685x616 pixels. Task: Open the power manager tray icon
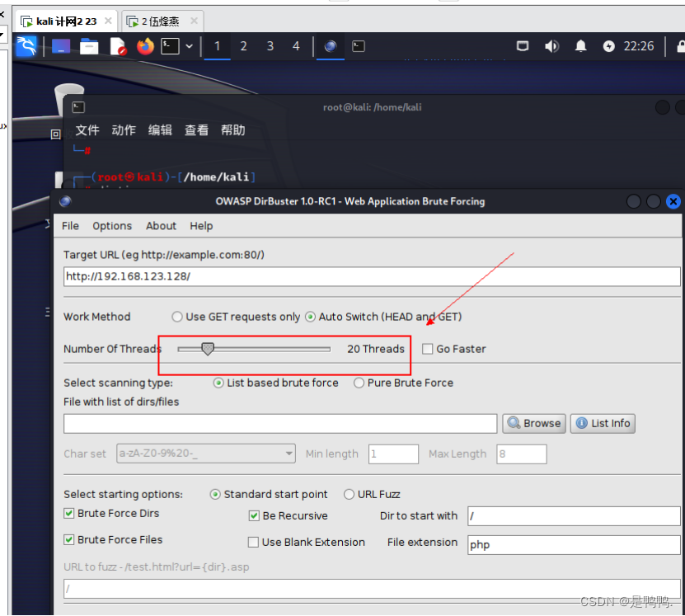[x=608, y=46]
